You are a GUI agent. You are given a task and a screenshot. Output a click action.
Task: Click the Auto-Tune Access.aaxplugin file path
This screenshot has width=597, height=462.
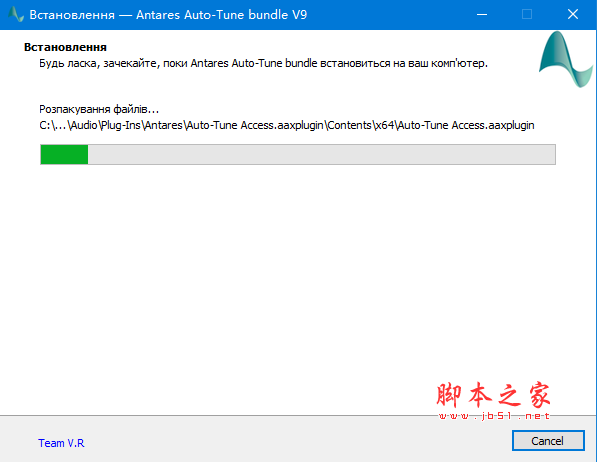(287, 125)
